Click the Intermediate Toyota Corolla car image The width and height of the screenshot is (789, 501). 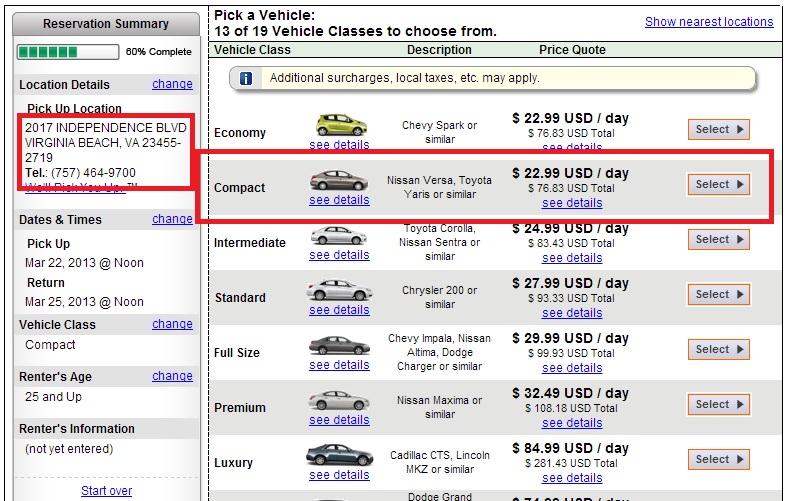pyautogui.click(x=339, y=235)
